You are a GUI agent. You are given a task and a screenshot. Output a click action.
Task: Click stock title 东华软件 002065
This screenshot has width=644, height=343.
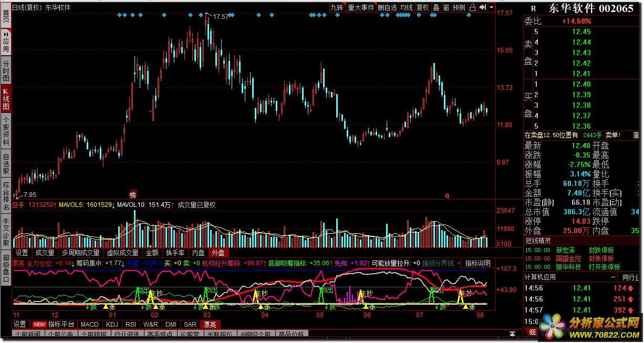tap(591, 8)
